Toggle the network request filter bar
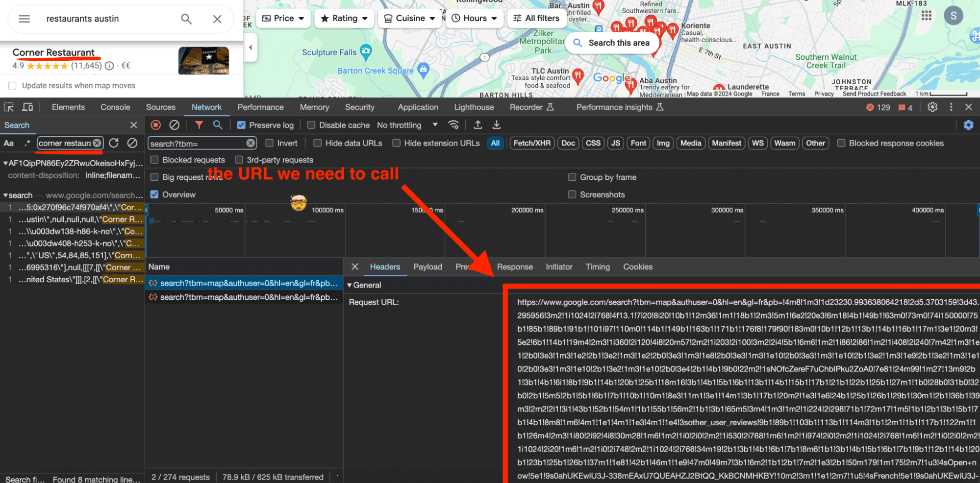 199,125
